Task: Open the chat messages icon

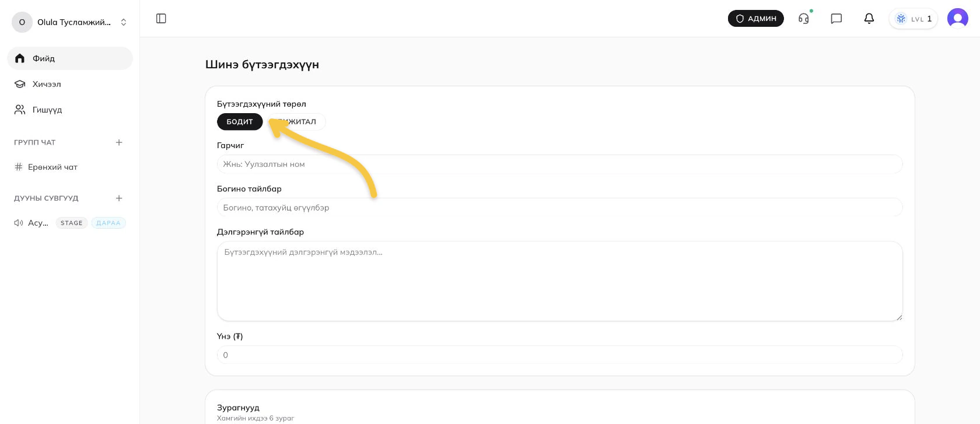Action: [x=836, y=19]
